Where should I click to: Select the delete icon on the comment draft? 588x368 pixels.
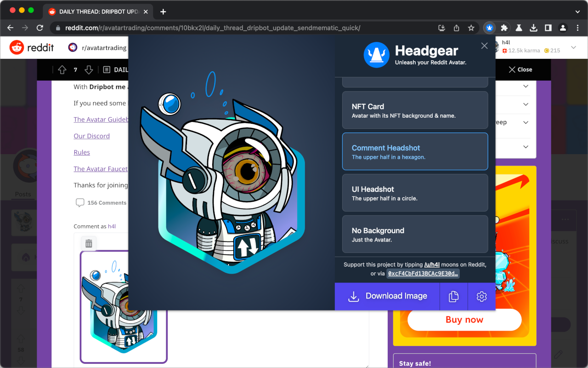[89, 243]
